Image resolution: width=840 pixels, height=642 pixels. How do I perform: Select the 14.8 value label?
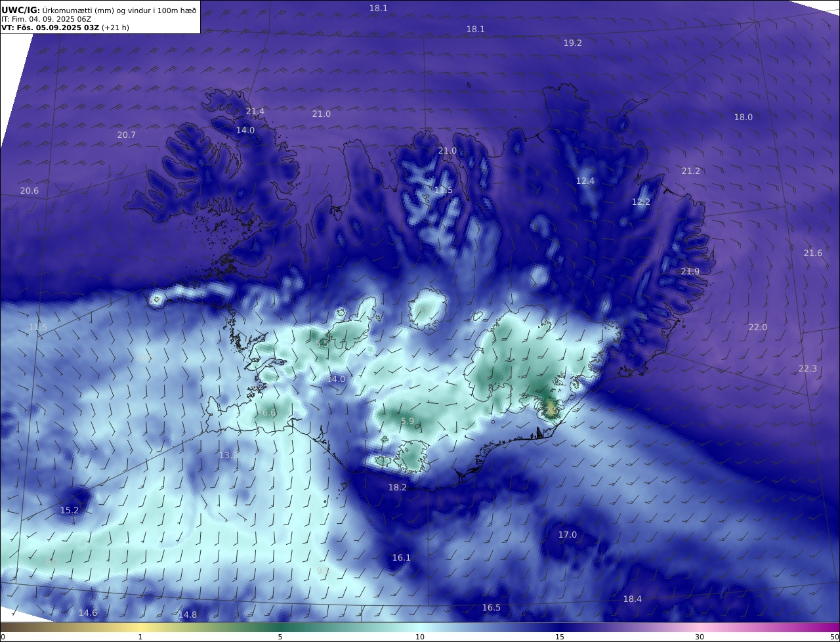(x=188, y=615)
